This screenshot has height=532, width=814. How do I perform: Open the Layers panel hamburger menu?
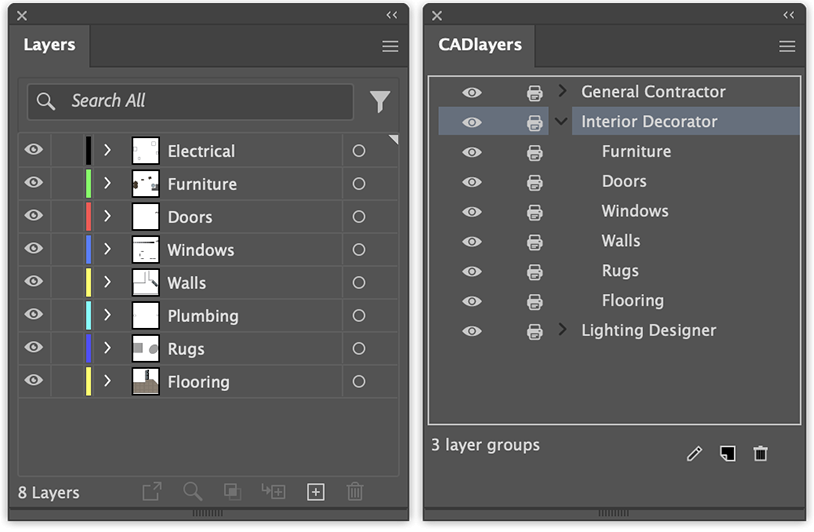click(x=390, y=46)
